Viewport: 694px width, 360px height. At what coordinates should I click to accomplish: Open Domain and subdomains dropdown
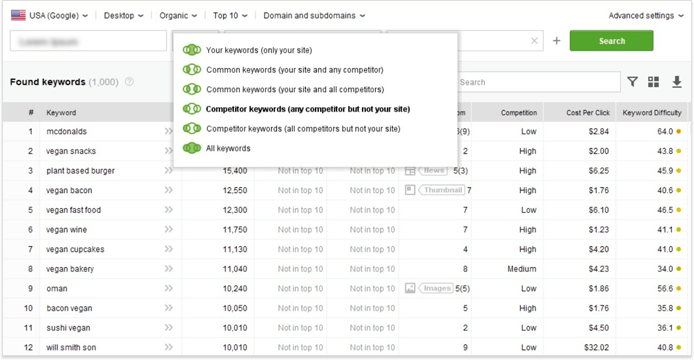[314, 15]
